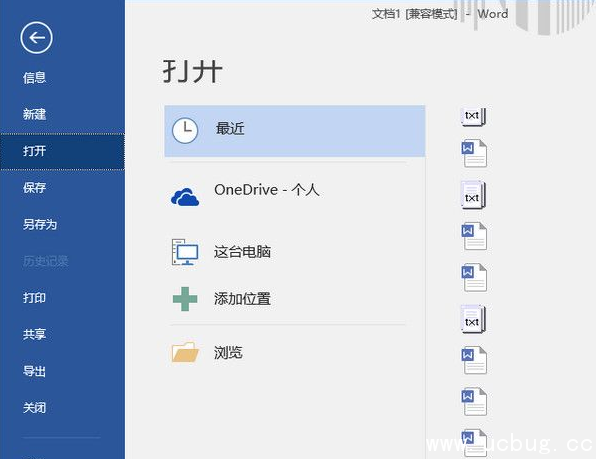Go to the 新建 (New) page
The height and width of the screenshot is (459, 596).
pyautogui.click(x=35, y=114)
